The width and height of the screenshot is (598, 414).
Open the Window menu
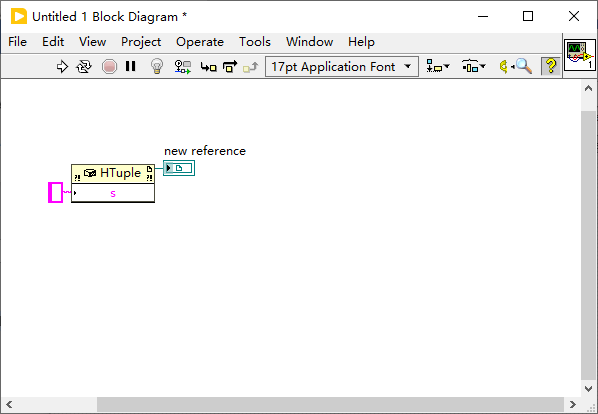[x=310, y=42]
